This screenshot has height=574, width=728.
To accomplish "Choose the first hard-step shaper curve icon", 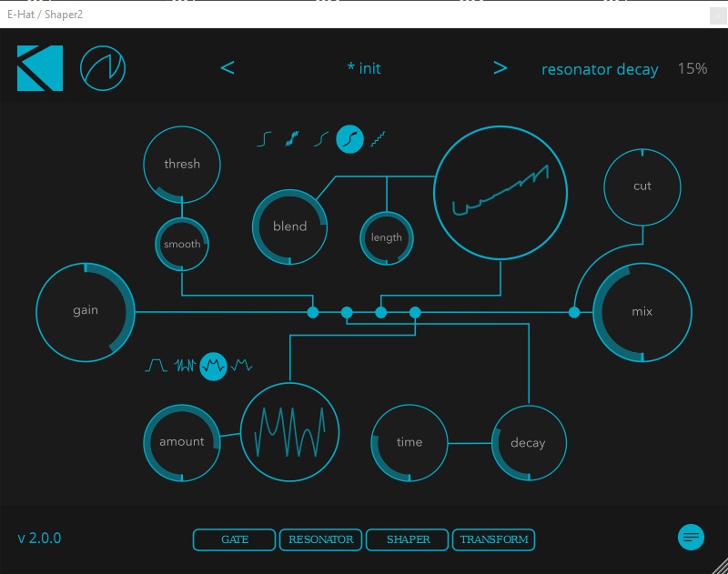I will coord(264,139).
